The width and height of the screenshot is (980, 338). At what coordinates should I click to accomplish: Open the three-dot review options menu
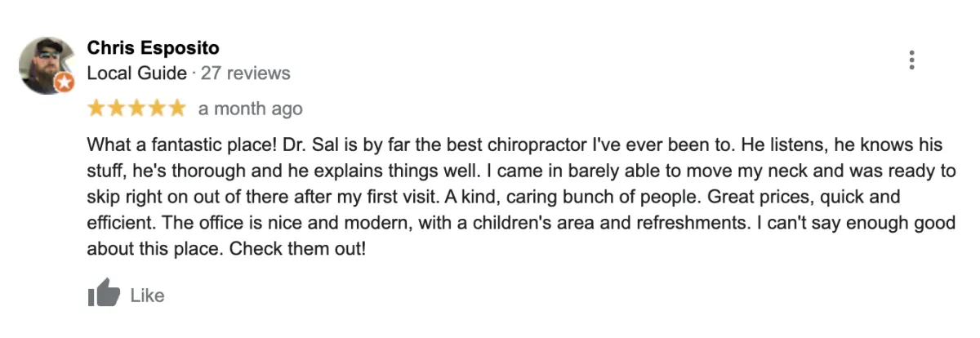(911, 60)
